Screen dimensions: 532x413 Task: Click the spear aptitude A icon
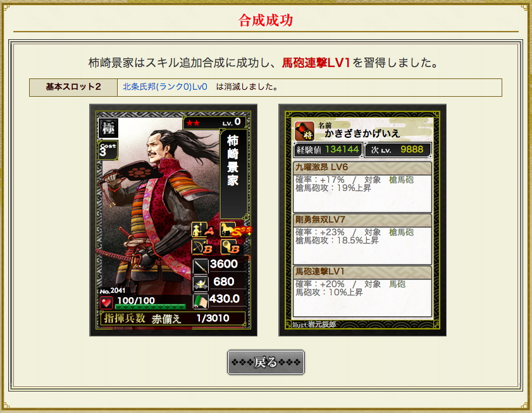pyautogui.click(x=203, y=230)
